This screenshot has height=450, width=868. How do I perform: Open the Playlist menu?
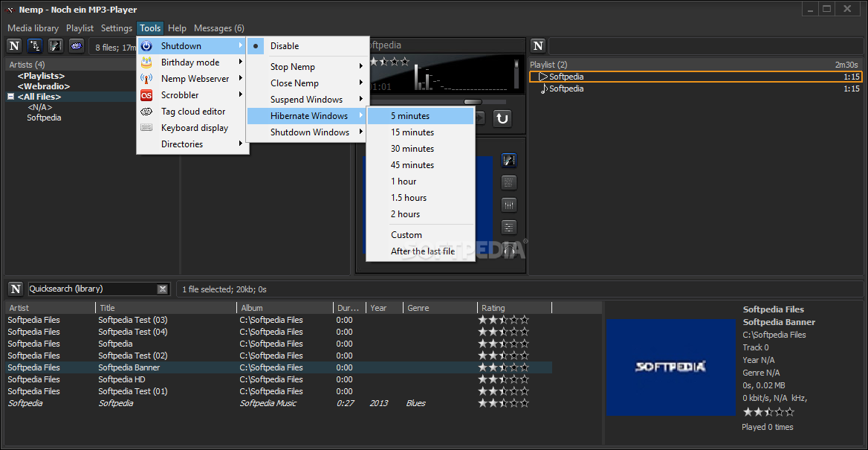(80, 28)
